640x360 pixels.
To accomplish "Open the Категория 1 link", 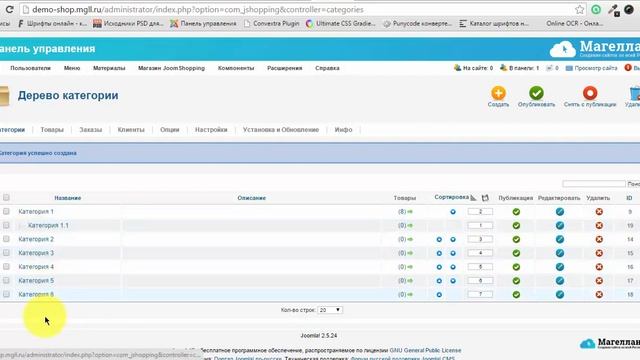I will click(x=36, y=211).
